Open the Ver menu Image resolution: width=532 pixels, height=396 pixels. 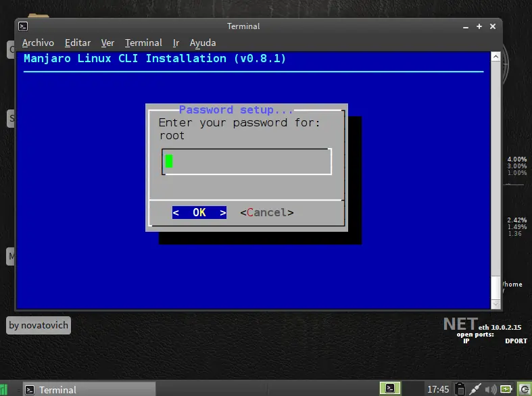(x=107, y=43)
